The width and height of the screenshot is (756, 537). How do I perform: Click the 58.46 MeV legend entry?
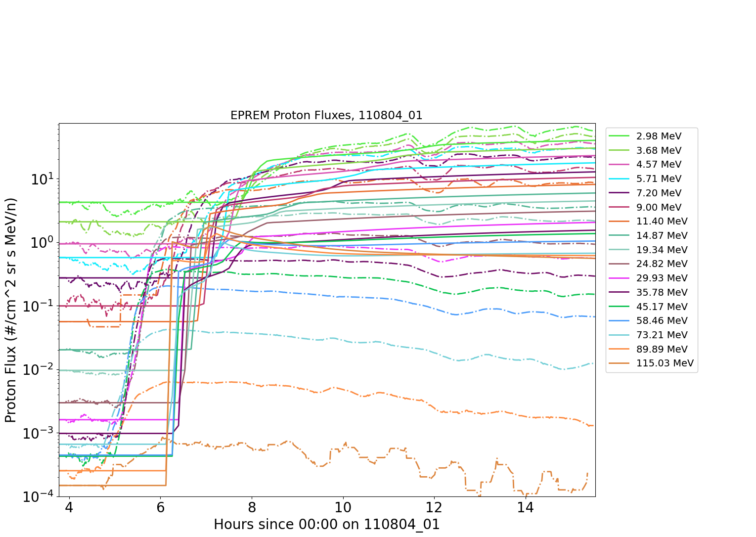[x=648, y=320]
